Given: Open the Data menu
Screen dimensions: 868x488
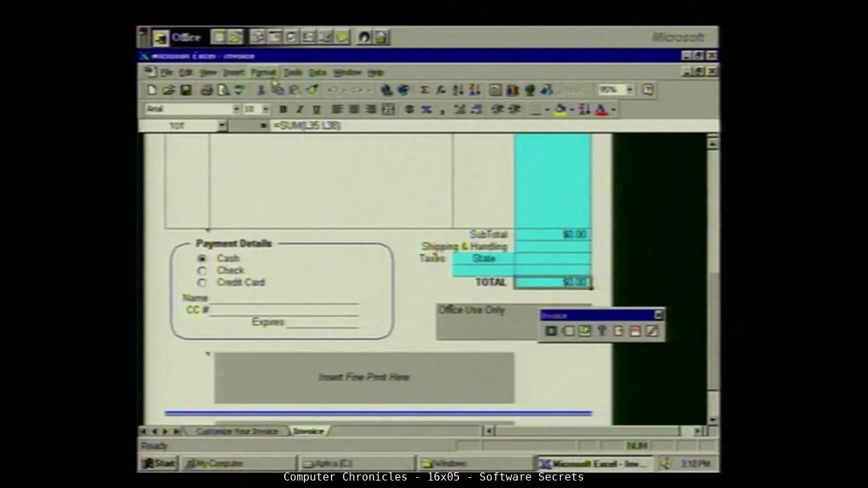Looking at the screenshot, I should pos(317,73).
